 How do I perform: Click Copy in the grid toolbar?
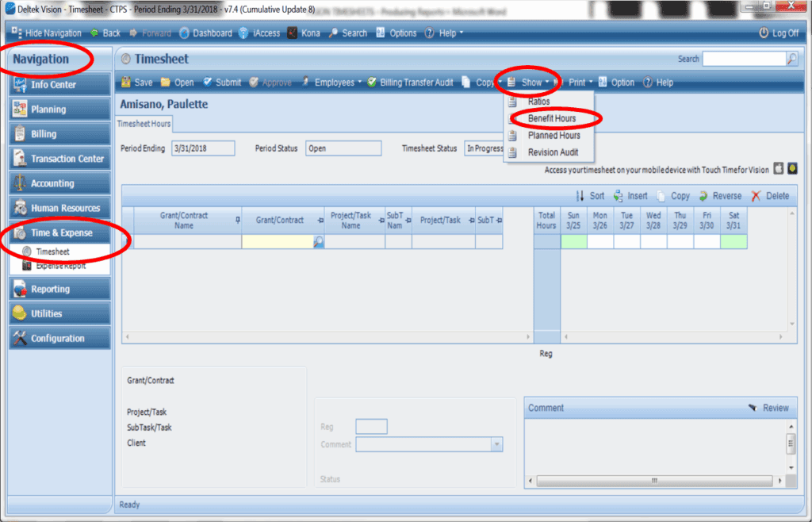click(x=673, y=196)
